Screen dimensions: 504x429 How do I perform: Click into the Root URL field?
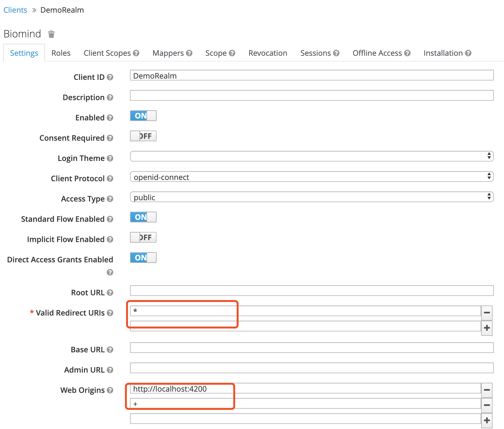(312, 291)
